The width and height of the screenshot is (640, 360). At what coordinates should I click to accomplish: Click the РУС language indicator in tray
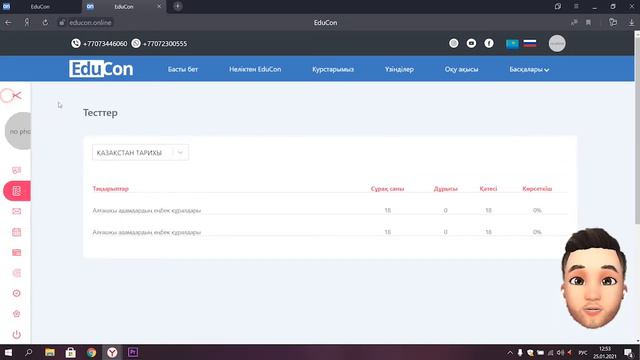coord(583,353)
